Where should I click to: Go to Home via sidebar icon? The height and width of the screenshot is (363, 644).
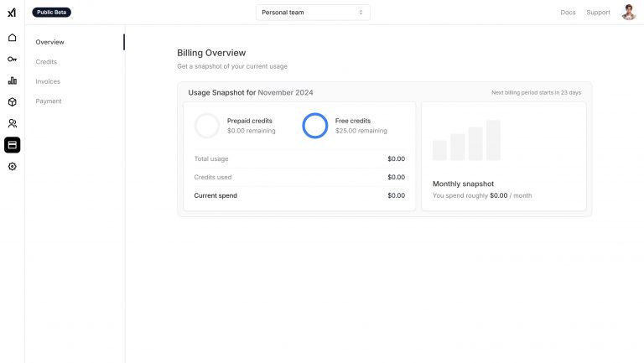click(x=12, y=38)
